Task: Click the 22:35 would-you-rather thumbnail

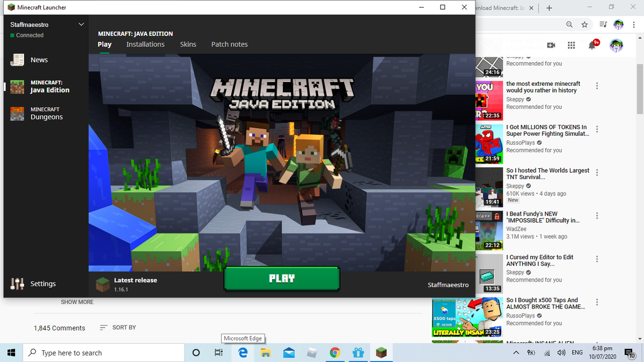Action: point(489,100)
